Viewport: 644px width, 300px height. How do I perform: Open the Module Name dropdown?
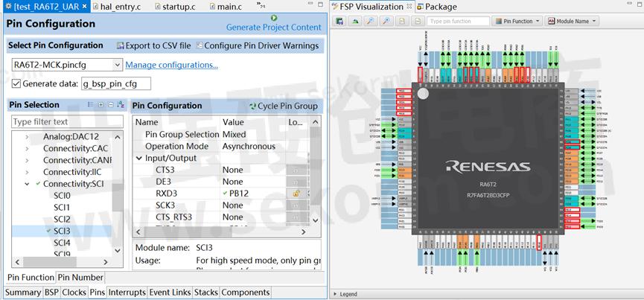point(573,22)
